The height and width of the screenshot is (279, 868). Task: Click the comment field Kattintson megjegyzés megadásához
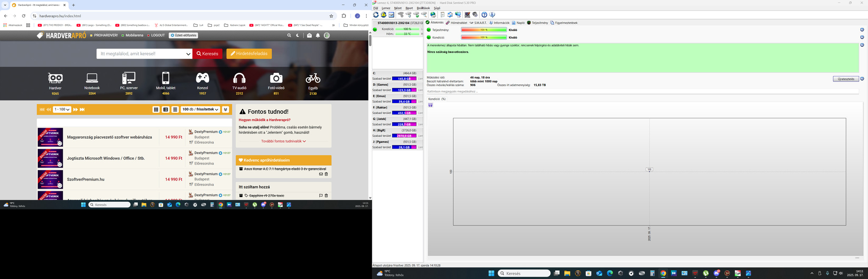[x=642, y=91]
